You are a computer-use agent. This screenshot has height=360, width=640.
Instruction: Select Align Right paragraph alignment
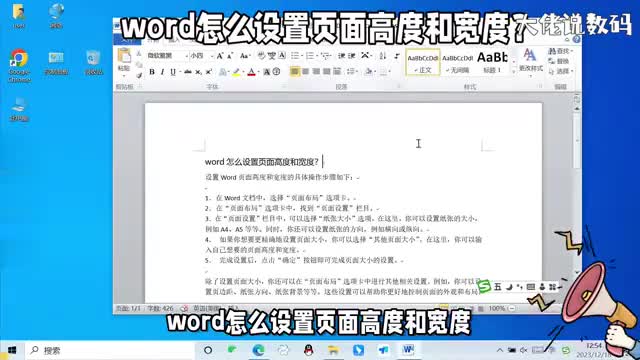[x=316, y=72]
